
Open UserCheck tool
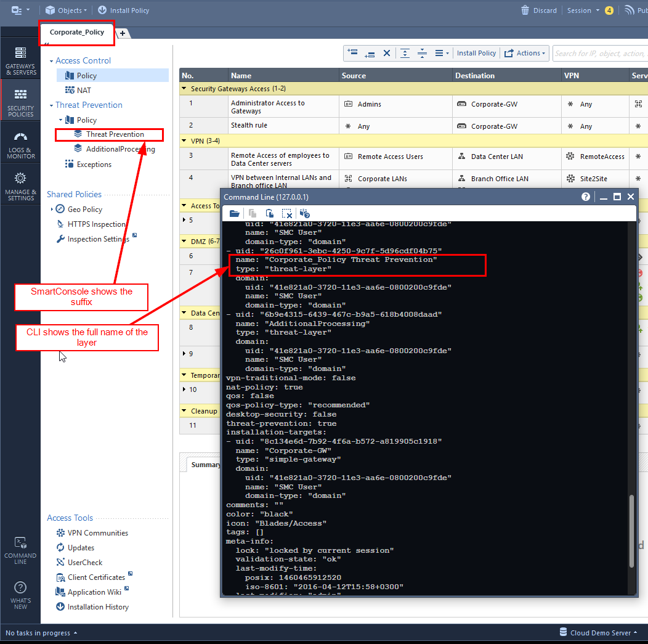[79, 563]
